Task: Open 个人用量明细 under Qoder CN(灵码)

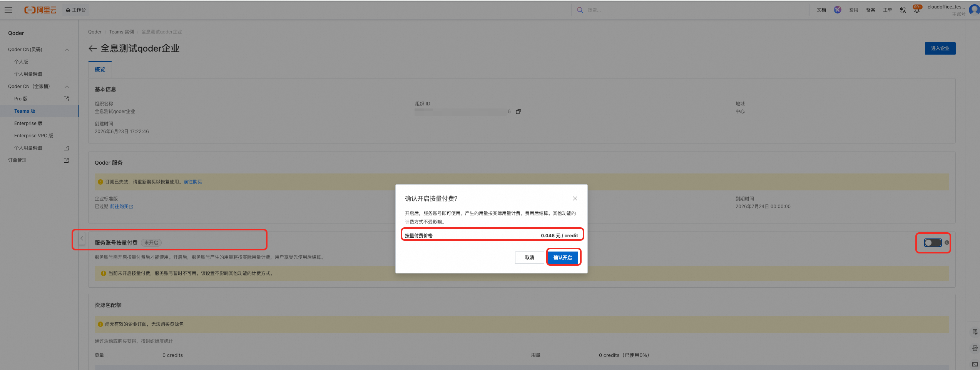Action: pyautogui.click(x=28, y=74)
